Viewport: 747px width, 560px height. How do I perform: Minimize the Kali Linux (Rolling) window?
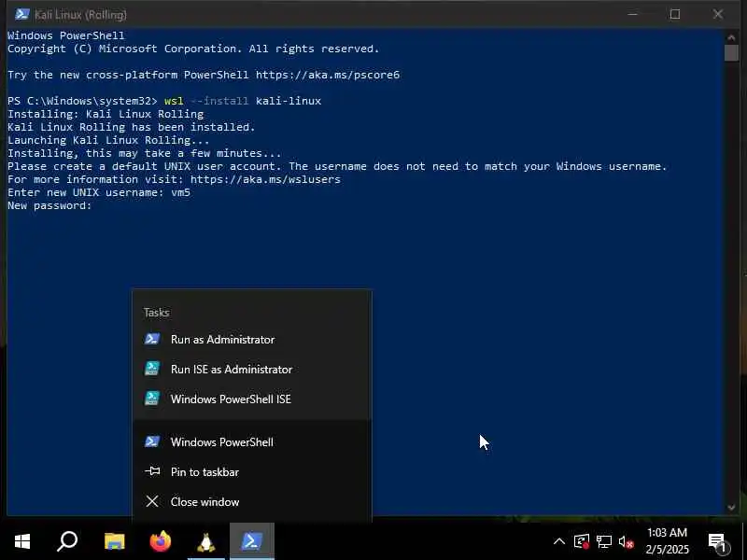632,14
